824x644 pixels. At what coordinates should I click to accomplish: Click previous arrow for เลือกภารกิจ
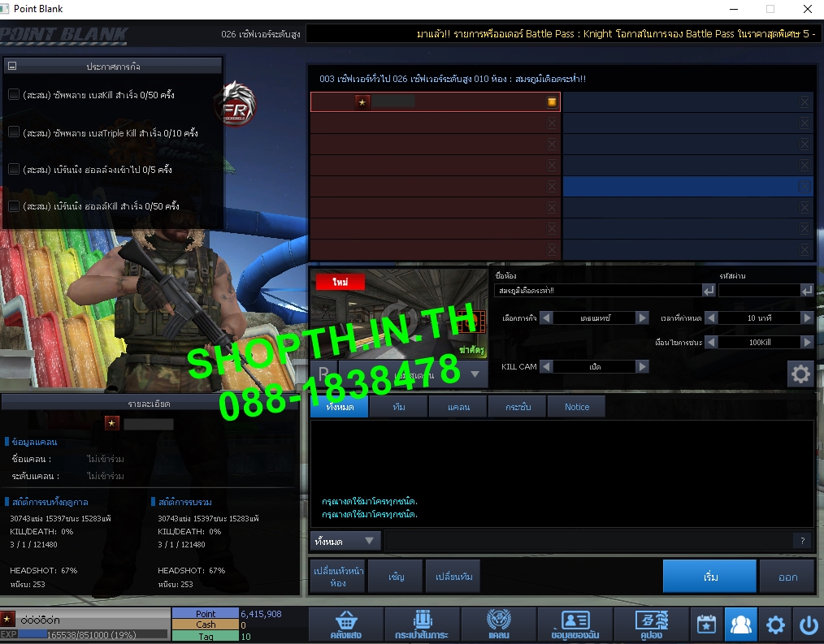[x=546, y=318]
